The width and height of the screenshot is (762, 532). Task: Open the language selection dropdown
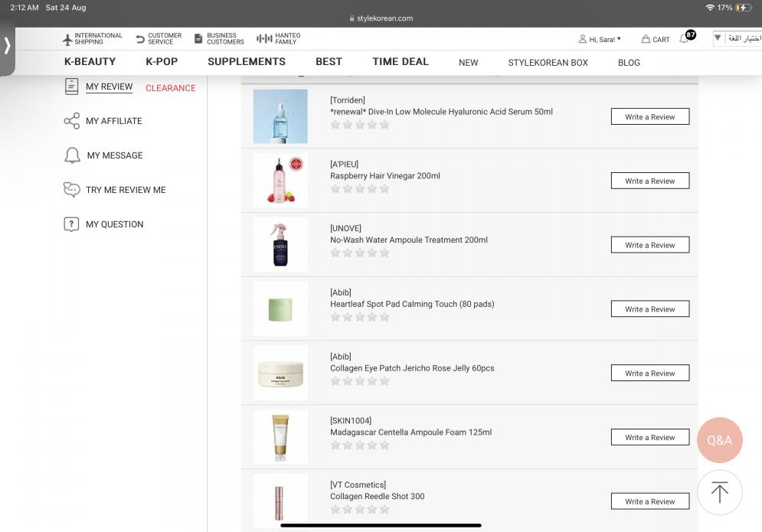(x=736, y=38)
